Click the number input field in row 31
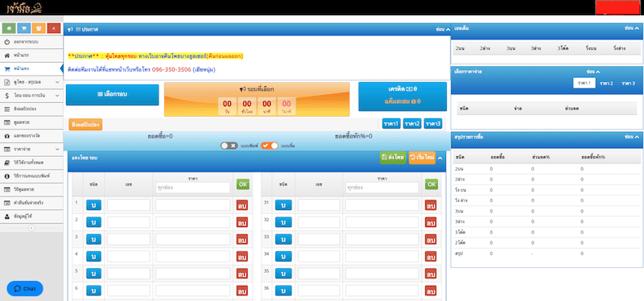Viewport: 644px width, 301px height. [x=319, y=205]
